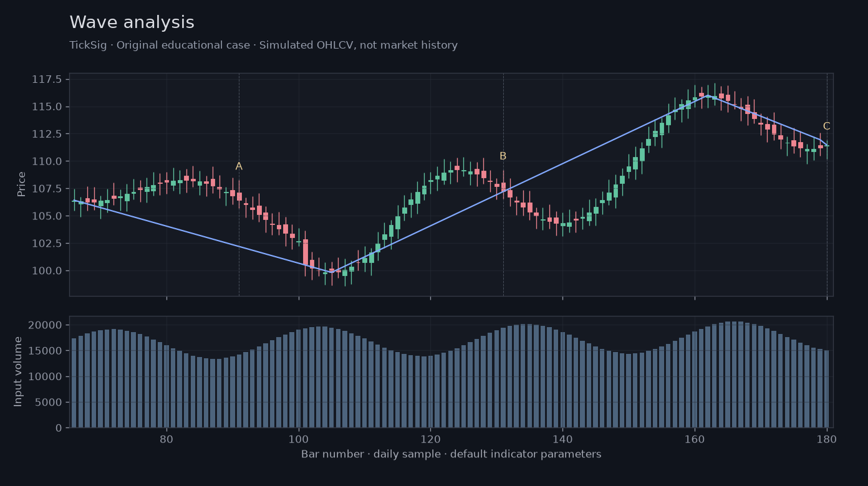Click the 107.5 price tick label
The image size is (868, 486).
point(47,189)
